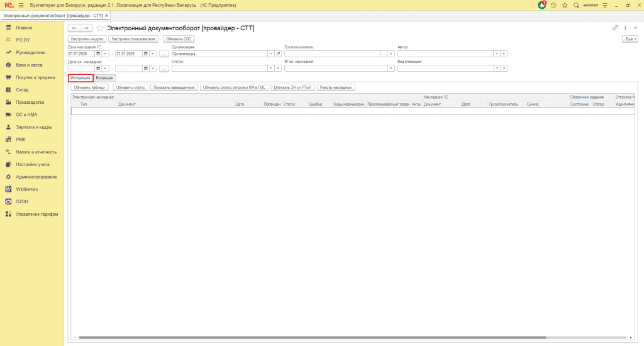Switch to the Входящие tab
Viewport: 644px width, 346px height.
point(104,77)
